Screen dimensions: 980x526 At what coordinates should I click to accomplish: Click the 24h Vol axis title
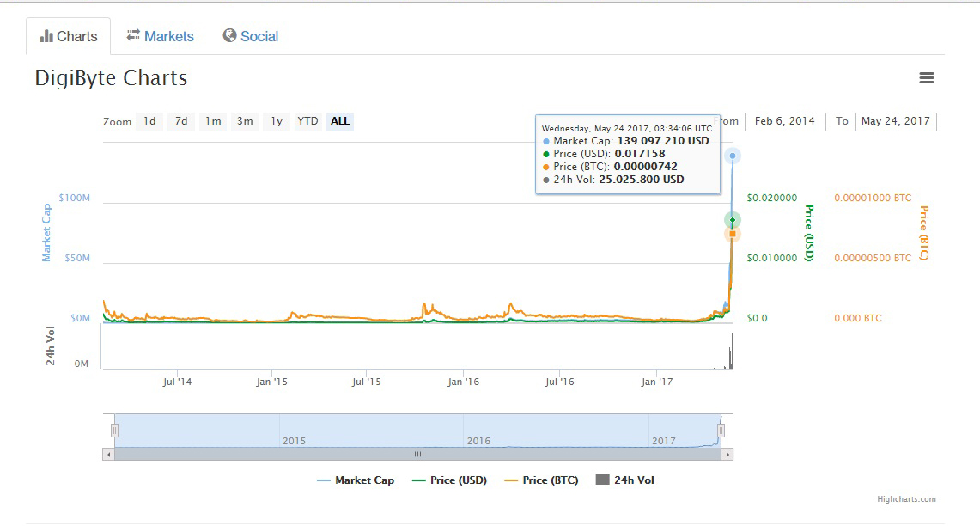click(51, 346)
